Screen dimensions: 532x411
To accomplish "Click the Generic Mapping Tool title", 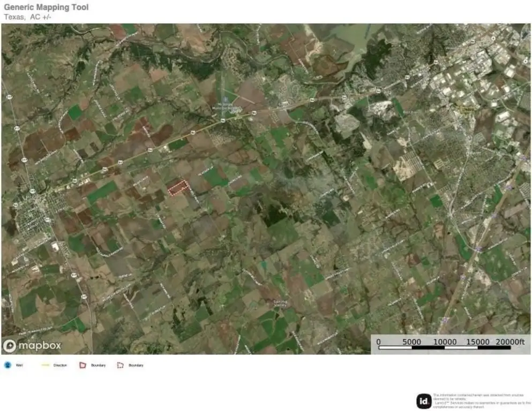I will (47, 7).
